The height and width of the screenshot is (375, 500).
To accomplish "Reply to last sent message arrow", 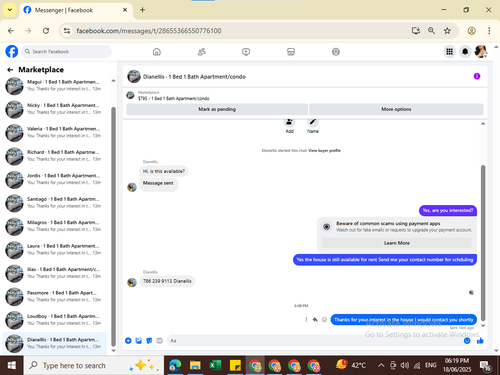I will coord(315,320).
